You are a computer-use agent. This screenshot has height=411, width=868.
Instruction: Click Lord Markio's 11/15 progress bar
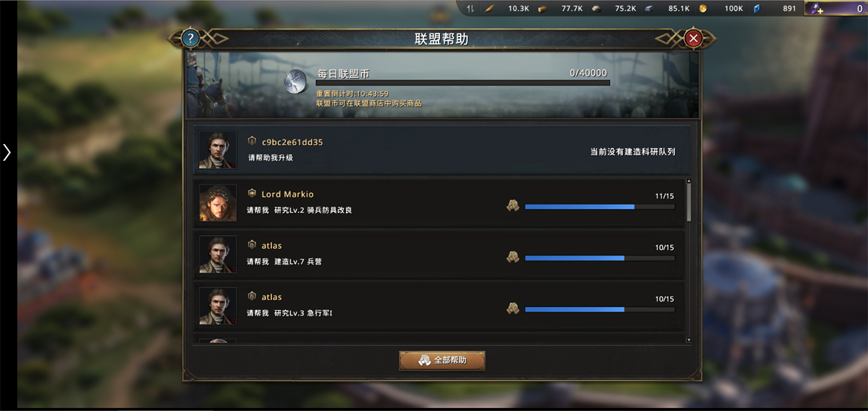[x=600, y=207]
